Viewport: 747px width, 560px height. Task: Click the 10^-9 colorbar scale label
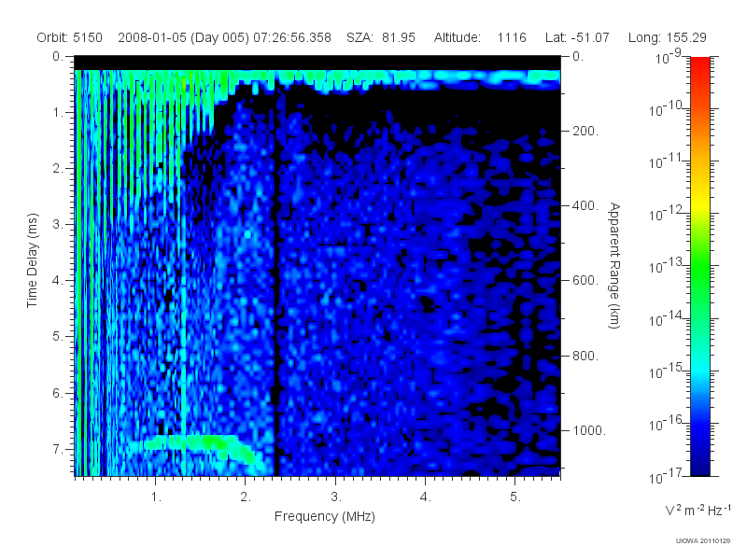coord(669,57)
